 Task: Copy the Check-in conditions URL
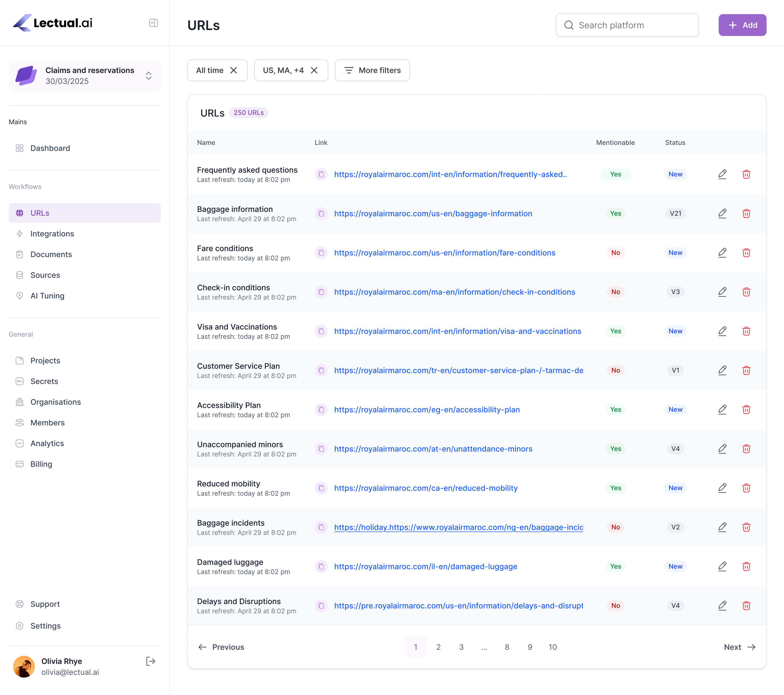click(321, 292)
